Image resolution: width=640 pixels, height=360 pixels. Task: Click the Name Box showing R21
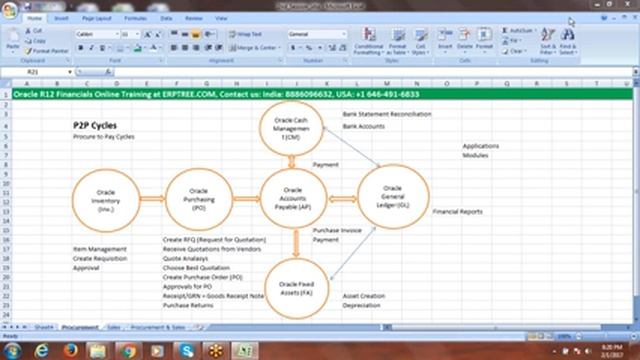pyautogui.click(x=33, y=72)
